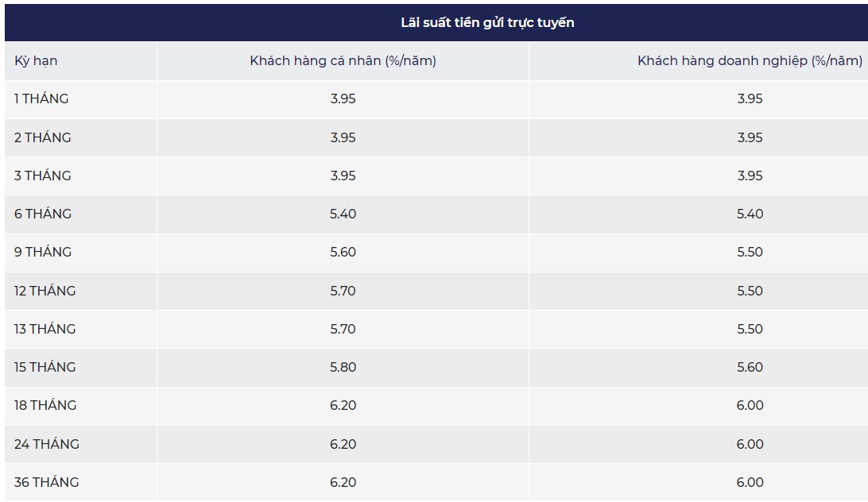Click the 5.60 business rate for 15 THÁNG
Image resolution: width=868 pixels, height=502 pixels.
coord(750,367)
